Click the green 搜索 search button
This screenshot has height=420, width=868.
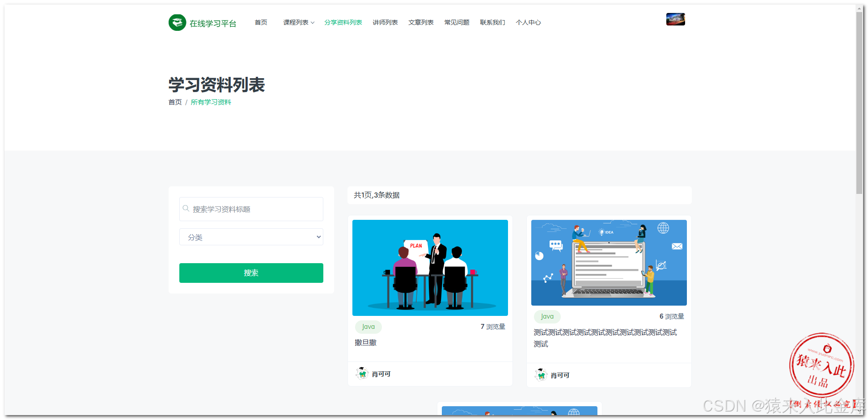(x=251, y=273)
